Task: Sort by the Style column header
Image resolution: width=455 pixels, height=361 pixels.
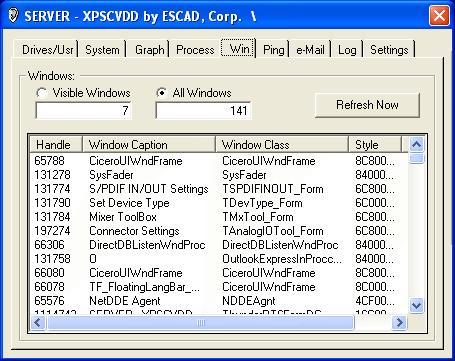Action: (x=375, y=145)
